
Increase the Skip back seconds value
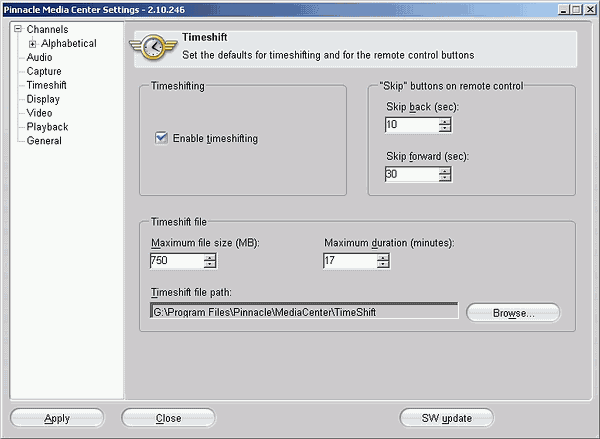click(445, 121)
